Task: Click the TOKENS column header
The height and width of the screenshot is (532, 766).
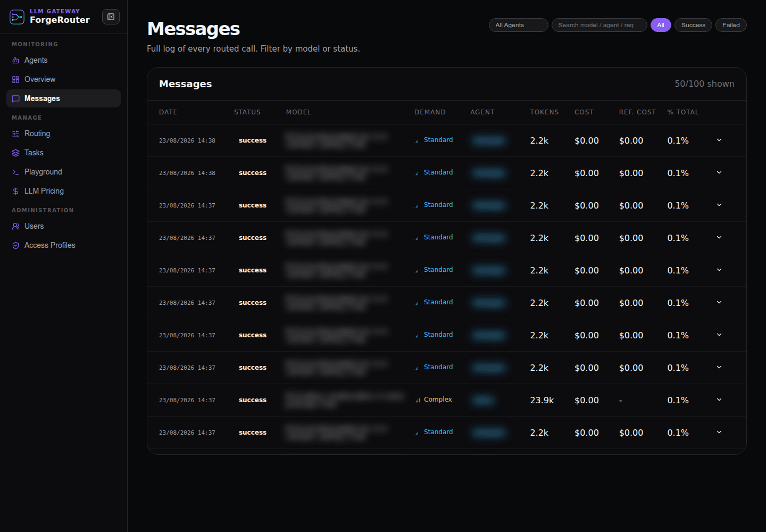Action: pyautogui.click(x=544, y=112)
